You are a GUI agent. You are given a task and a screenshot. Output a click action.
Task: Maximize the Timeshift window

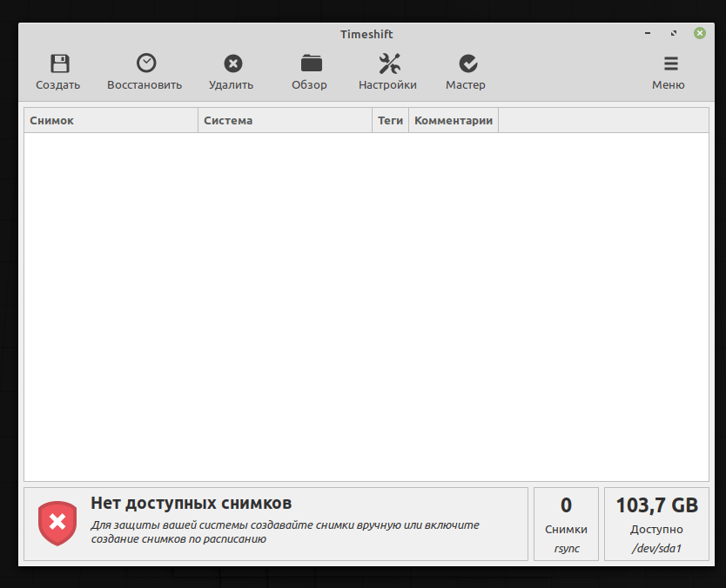pyautogui.click(x=674, y=33)
